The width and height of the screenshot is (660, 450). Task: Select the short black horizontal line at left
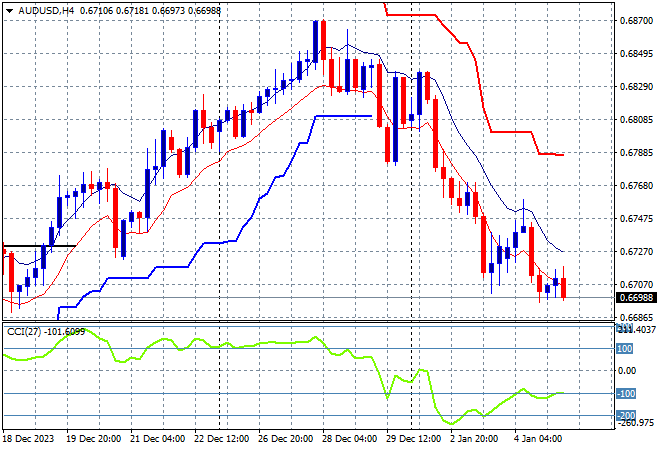(x=40, y=246)
